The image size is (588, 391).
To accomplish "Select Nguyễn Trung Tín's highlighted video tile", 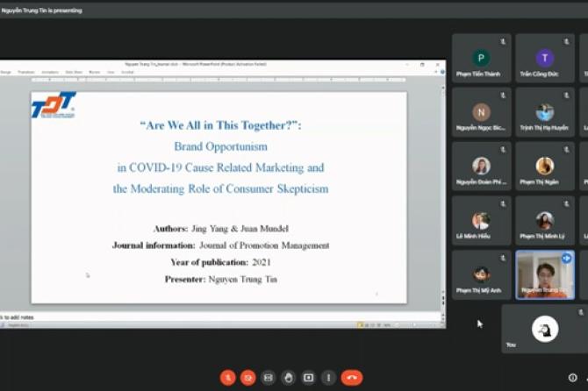I will coord(544,274).
